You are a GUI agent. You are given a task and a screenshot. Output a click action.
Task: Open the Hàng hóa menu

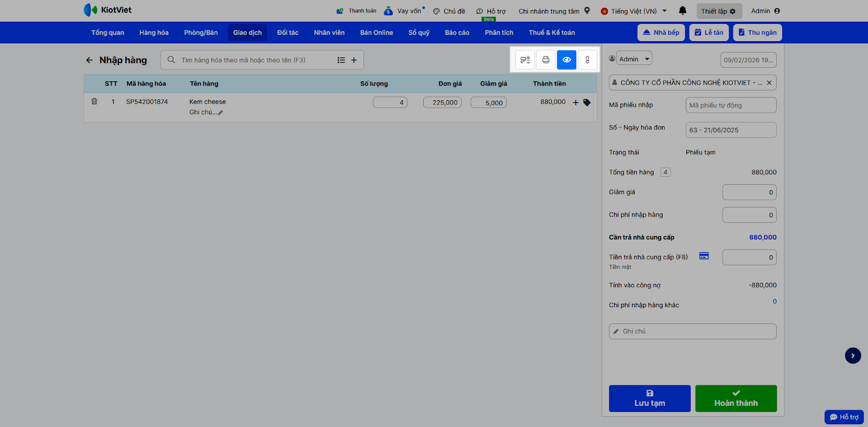(x=154, y=33)
